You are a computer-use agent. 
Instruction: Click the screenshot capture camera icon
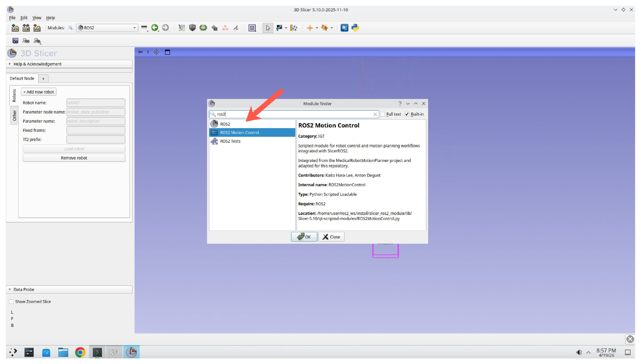click(x=15, y=41)
